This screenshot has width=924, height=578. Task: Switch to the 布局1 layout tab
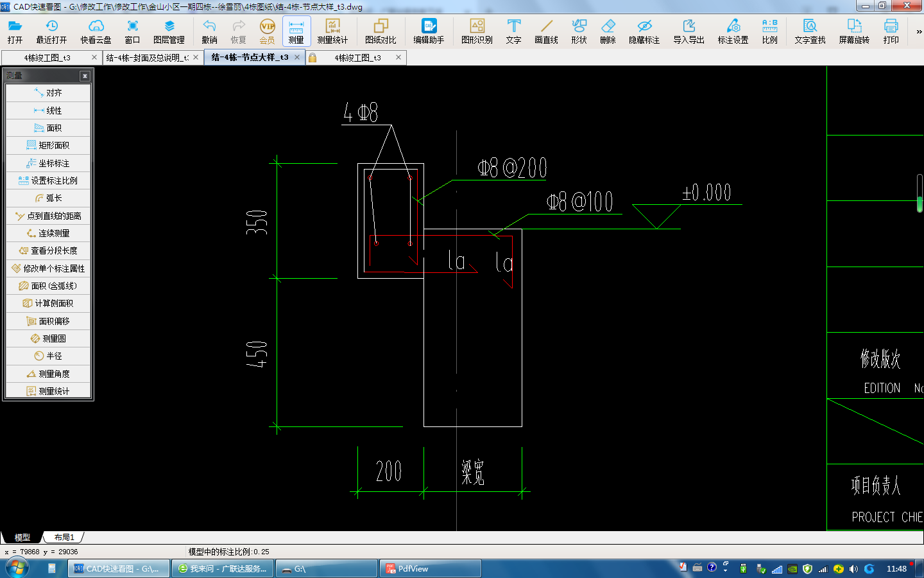[64, 538]
